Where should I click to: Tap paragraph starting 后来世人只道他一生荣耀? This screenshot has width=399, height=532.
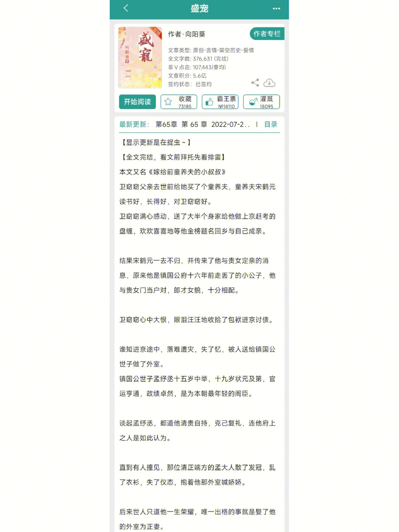tap(197, 519)
